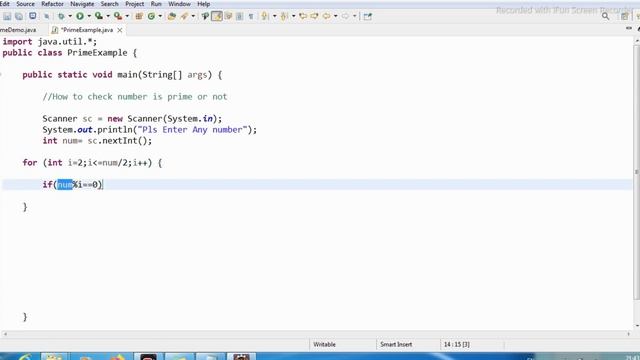
Task: Toggle Block Selection Mode icon
Action: click(240, 16)
